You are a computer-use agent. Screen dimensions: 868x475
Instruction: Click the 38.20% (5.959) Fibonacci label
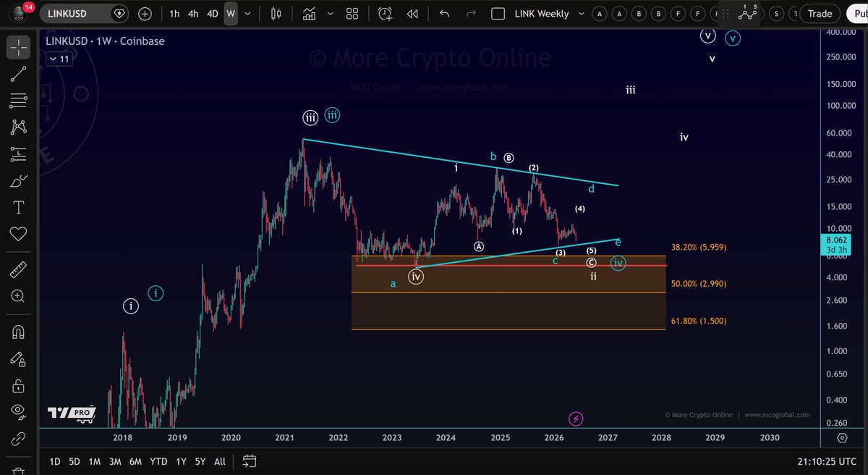pos(698,247)
